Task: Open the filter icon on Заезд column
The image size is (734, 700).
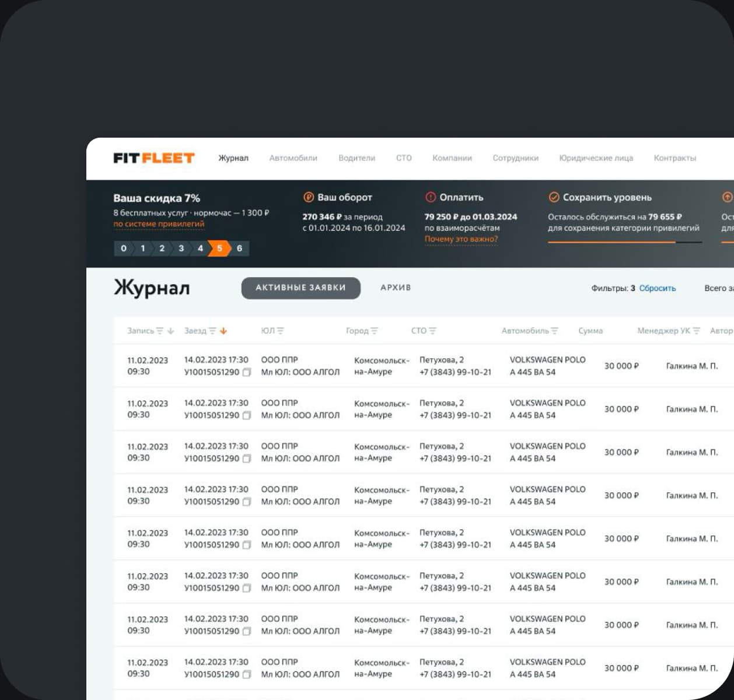Action: coord(212,331)
